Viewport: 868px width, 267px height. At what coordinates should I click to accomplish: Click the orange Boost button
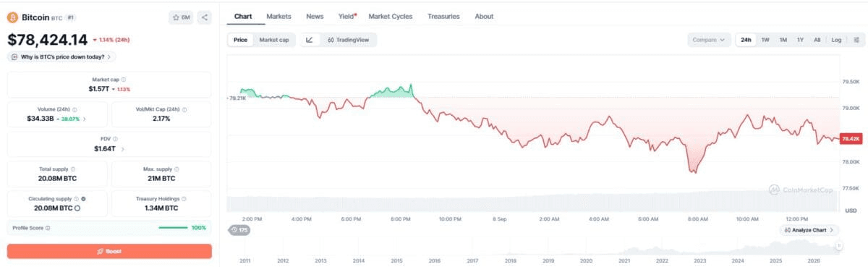pos(109,251)
